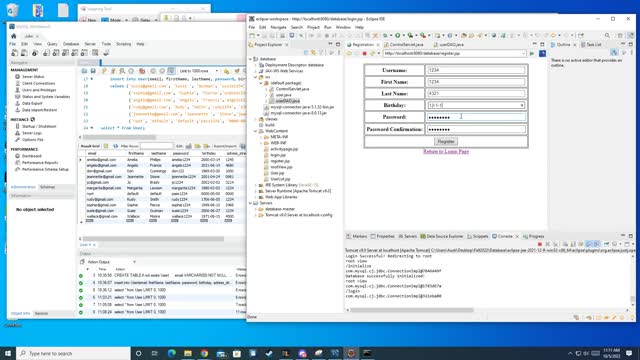Screen dimensions: 640x360
Task: Click the green Go arrow beside the URL bar
Action: 532,53
